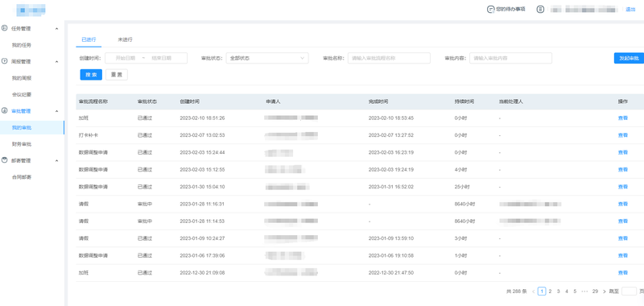Click the 审批名称 input field
This screenshot has height=306, width=644.
(389, 58)
